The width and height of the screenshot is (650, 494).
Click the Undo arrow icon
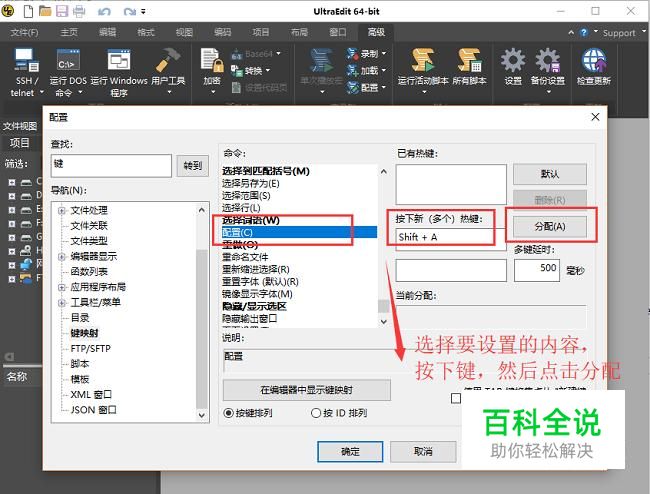click(x=104, y=12)
